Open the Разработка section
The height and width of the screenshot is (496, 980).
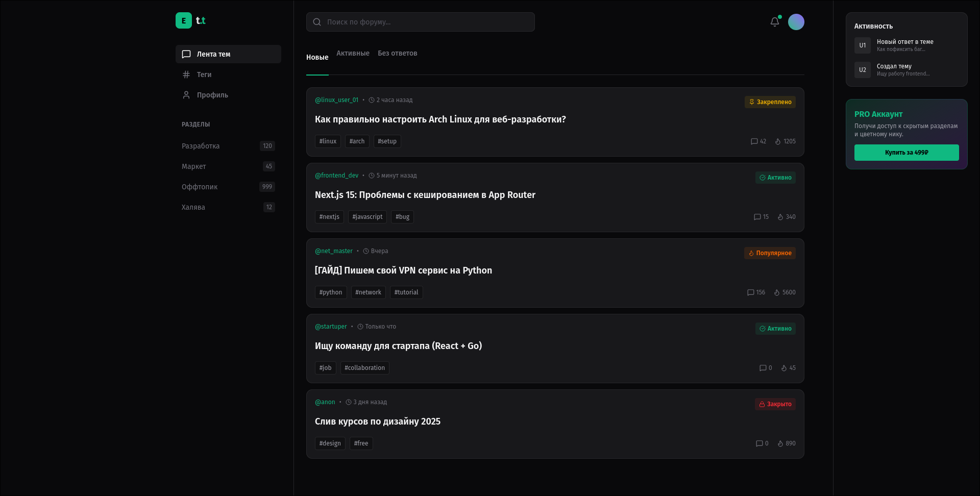tap(201, 146)
